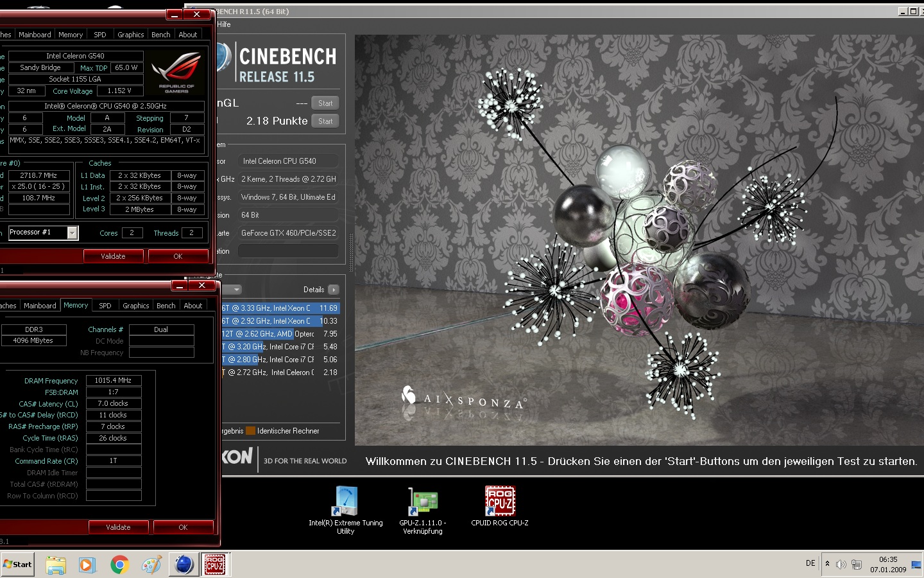
Task: Click the Cinebench info input field under GeForce
Action: coord(288,251)
